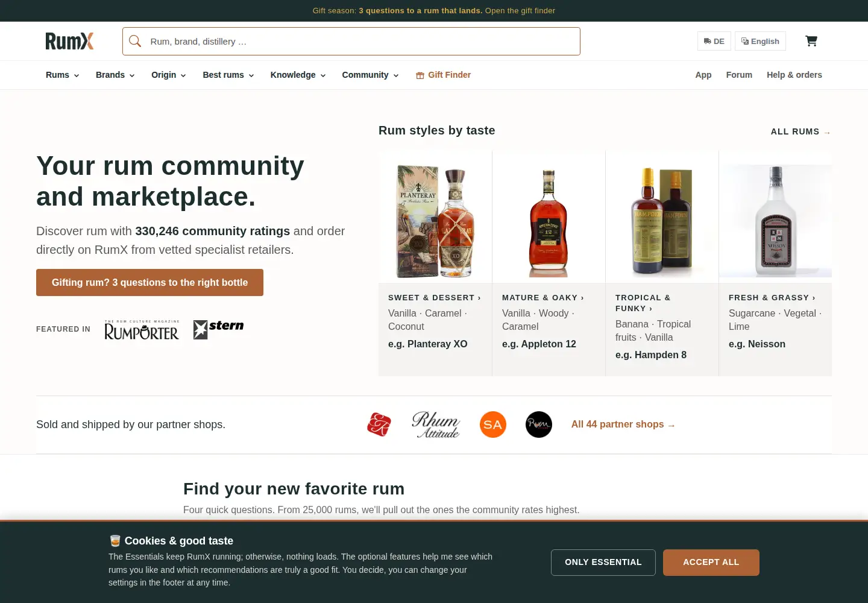Choose Only Essential cookies
The height and width of the screenshot is (603, 868).
click(603, 563)
